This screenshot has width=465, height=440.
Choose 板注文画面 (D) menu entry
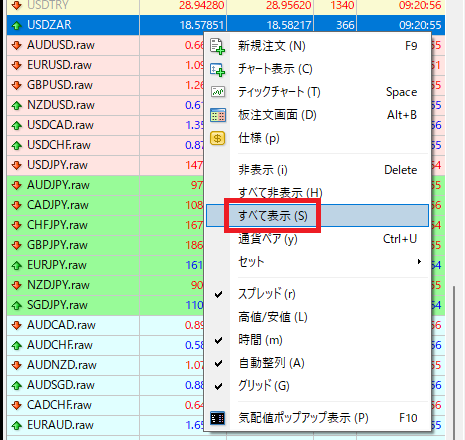[317, 115]
